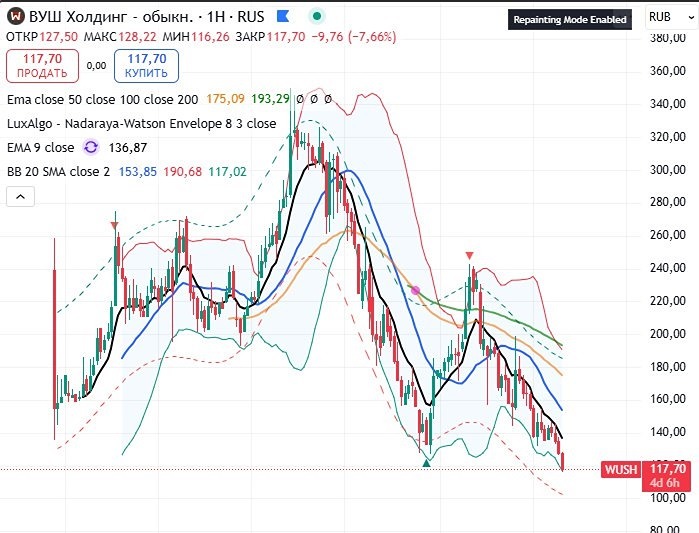Click the blue flag icon by the title
699x533 pixels.
pos(283,16)
